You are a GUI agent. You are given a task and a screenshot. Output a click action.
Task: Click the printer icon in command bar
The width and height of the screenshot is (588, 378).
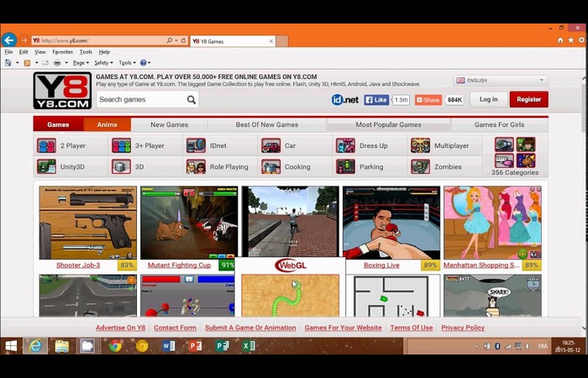(x=57, y=63)
